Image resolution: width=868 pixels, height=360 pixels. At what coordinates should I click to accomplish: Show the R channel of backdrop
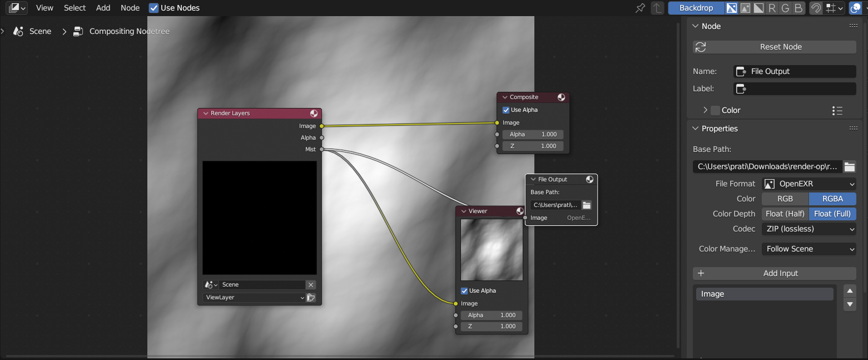click(772, 8)
